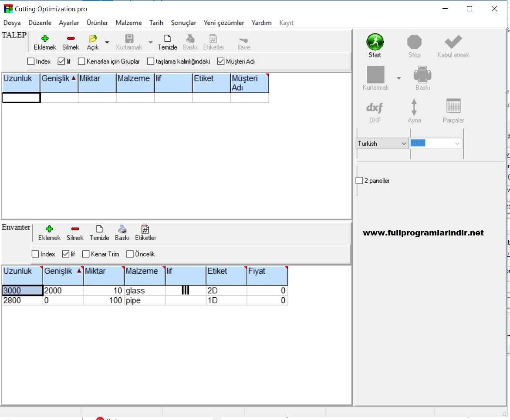
Task: Enable the Kenar Trim checkbox
Action: [86, 254]
